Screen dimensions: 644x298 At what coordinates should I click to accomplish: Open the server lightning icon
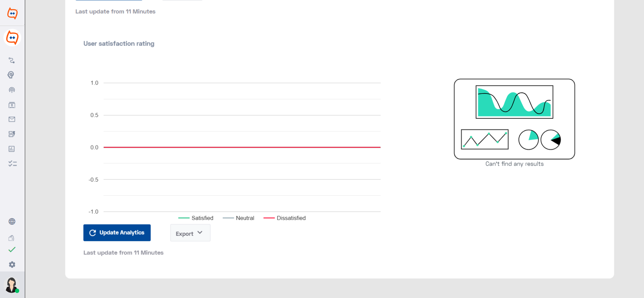coord(12,134)
